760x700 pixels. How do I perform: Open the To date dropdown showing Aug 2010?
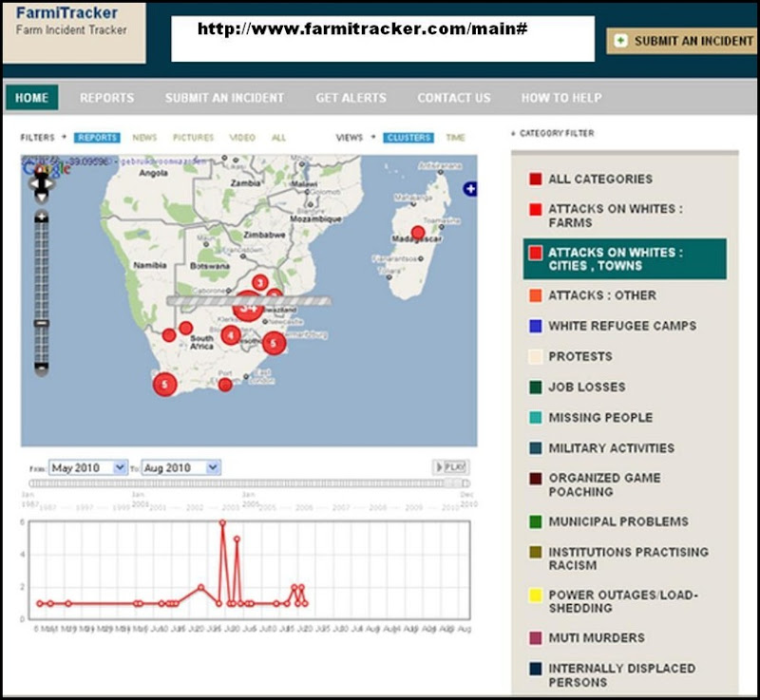point(181,467)
